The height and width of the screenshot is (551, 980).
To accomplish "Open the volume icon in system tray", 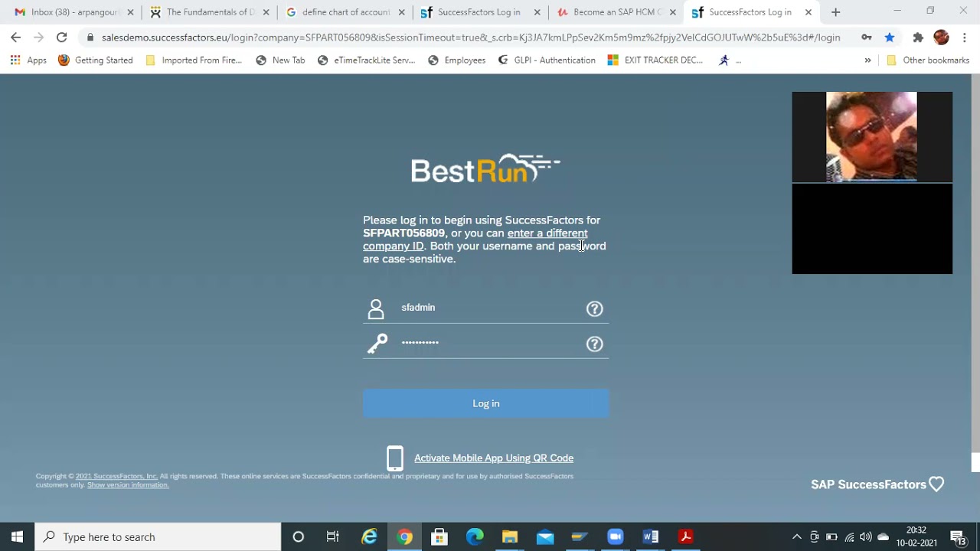I will 866,536.
